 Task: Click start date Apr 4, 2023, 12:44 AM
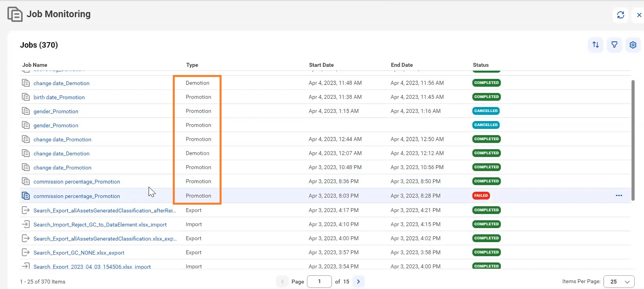(x=335, y=139)
